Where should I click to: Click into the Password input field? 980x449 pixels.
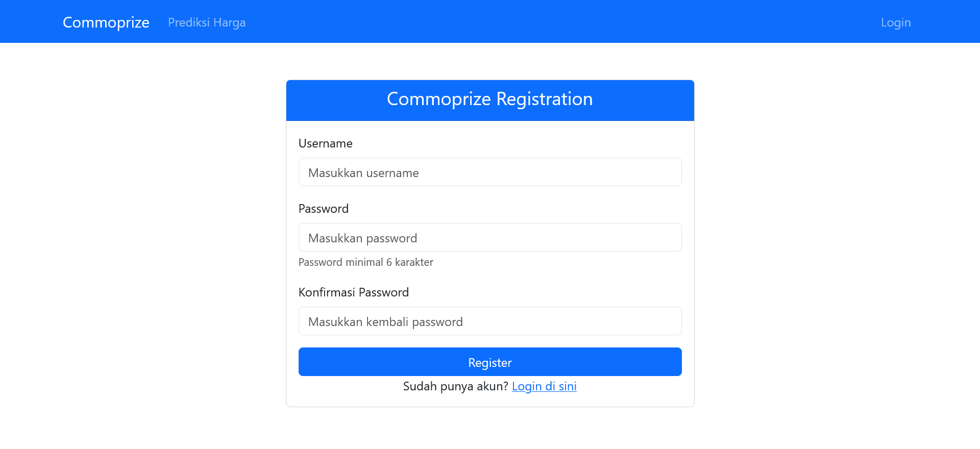click(489, 238)
